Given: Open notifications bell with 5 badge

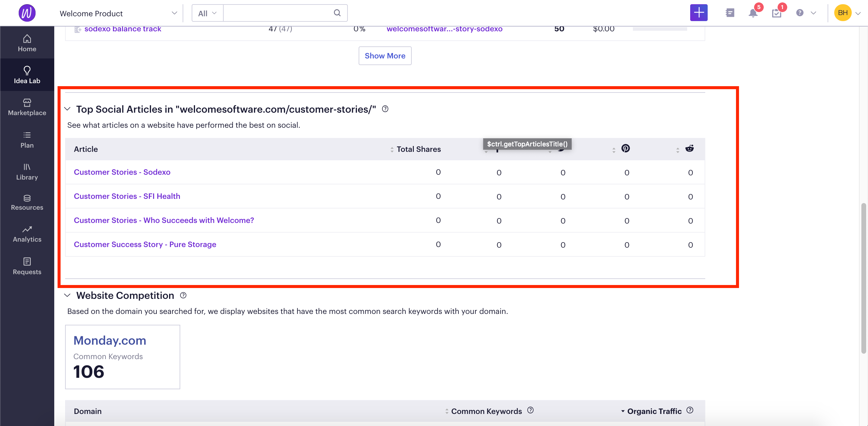Looking at the screenshot, I should tap(753, 13).
